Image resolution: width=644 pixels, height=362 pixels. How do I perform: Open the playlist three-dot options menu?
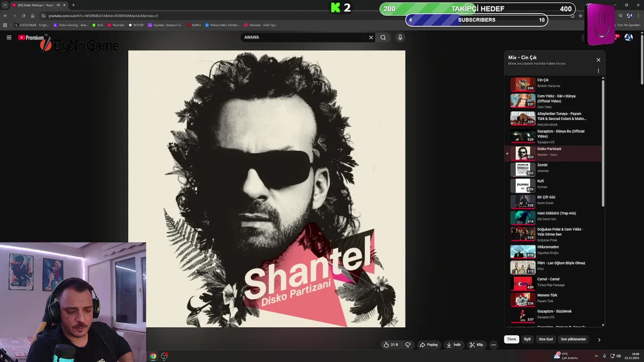pos(598,71)
